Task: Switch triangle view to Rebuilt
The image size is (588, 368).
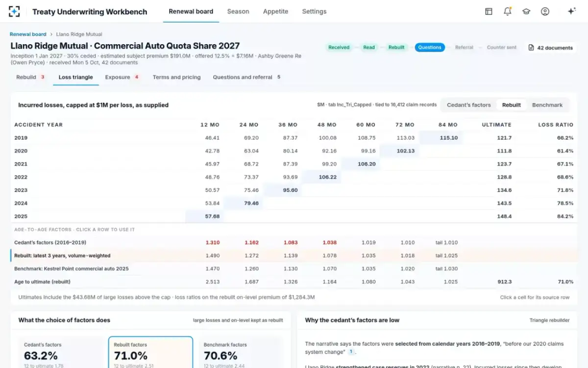Action: pyautogui.click(x=512, y=105)
